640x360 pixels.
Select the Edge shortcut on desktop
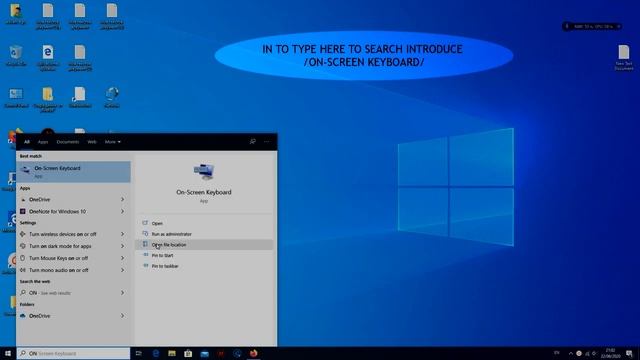[48, 58]
